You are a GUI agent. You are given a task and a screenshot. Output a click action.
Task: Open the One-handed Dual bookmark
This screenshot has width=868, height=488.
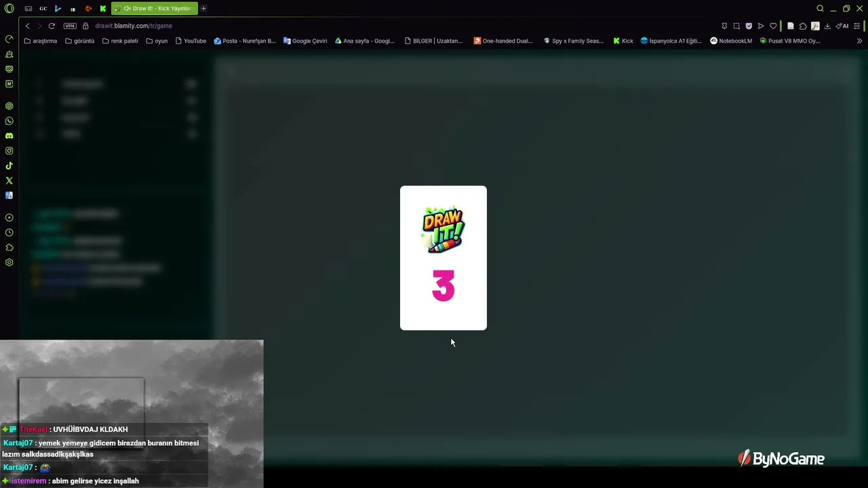(x=503, y=41)
